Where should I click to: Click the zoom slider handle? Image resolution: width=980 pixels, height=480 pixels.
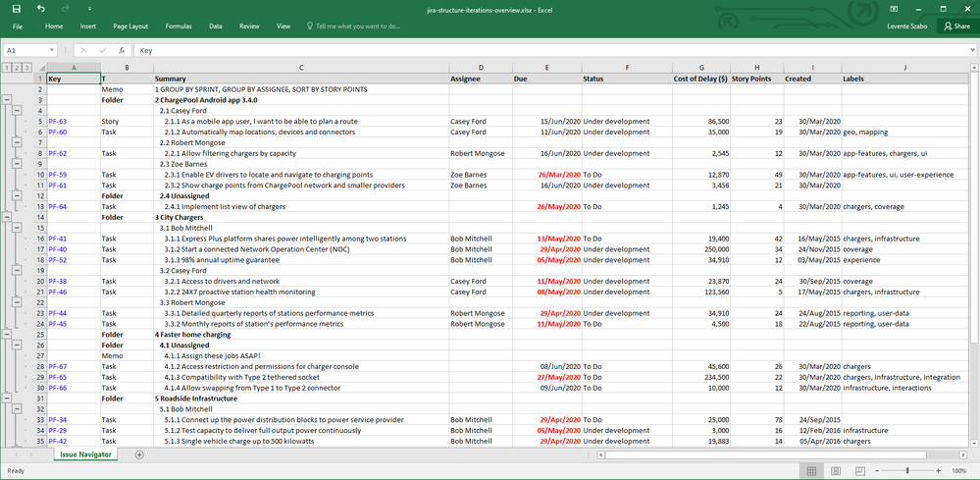908,470
